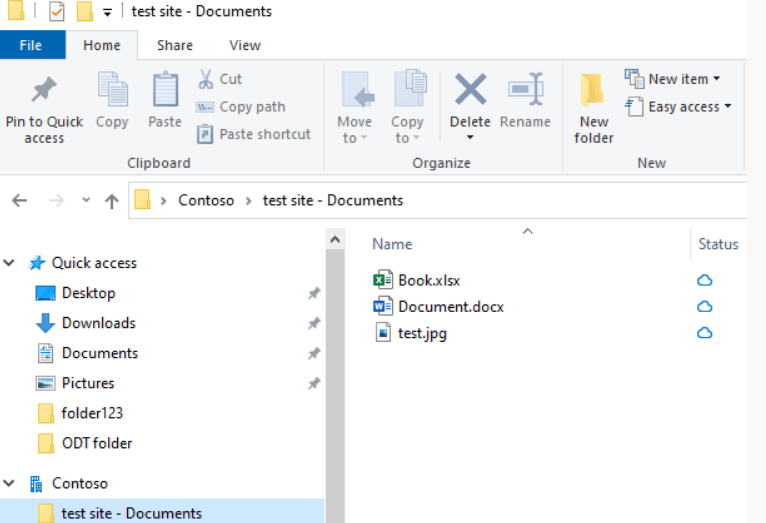Sort by the Status column header
Image resolution: width=766 pixels, height=523 pixels.
tap(718, 244)
